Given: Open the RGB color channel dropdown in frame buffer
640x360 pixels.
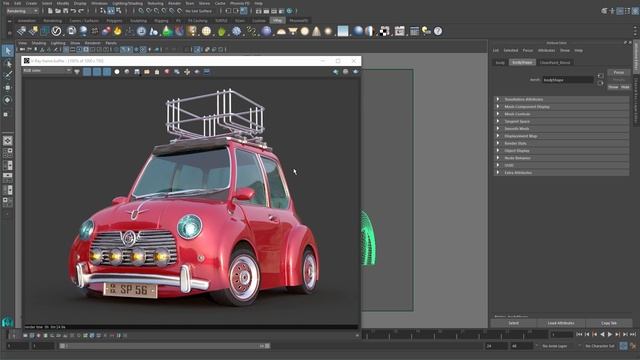Looking at the screenshot, I should [x=47, y=71].
